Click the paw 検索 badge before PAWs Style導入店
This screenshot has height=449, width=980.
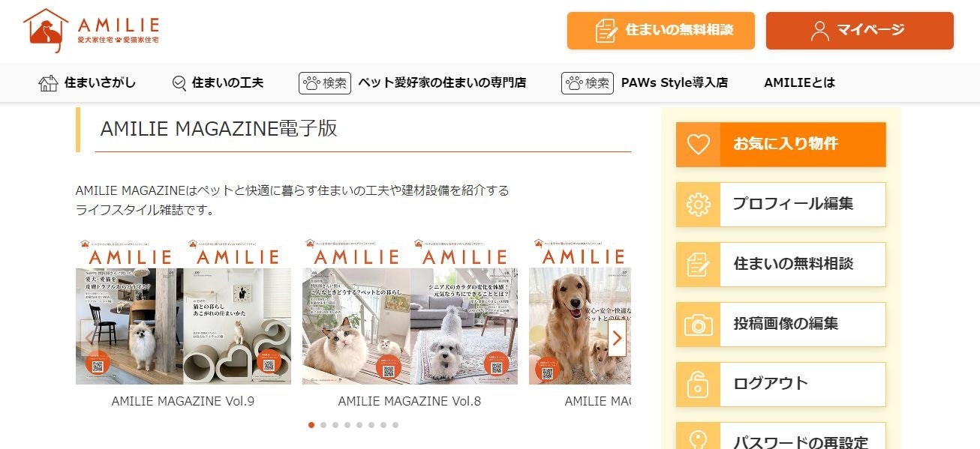pos(588,82)
